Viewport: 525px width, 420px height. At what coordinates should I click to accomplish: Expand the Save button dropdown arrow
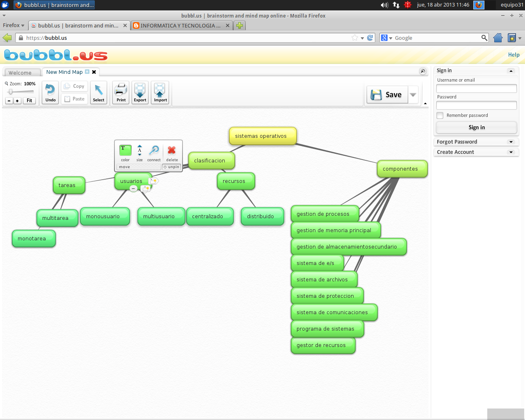tap(412, 94)
